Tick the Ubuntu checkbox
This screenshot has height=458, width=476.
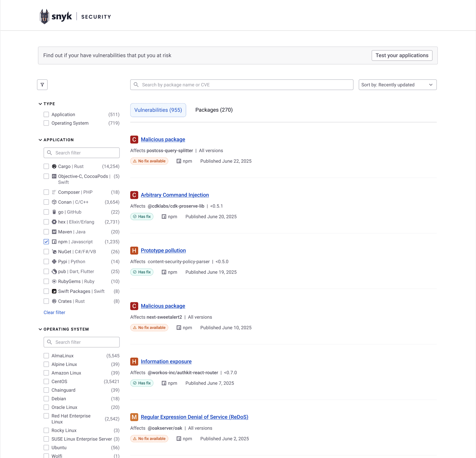[x=46, y=448]
